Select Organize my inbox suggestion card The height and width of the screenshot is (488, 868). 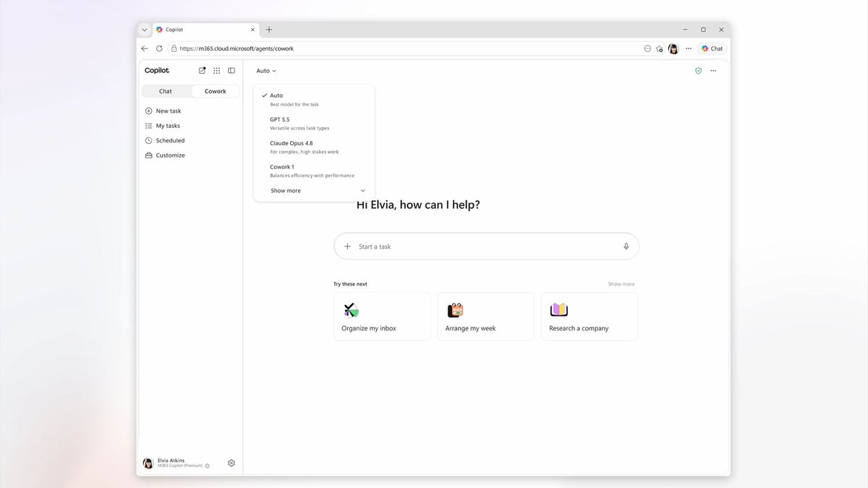point(382,317)
